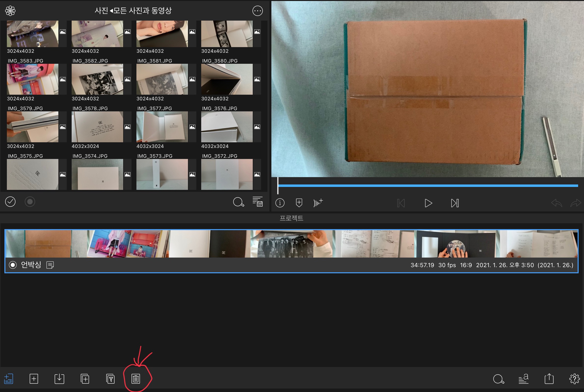Expand the 사진 source back arrow
Screen dimensions: 584x392
[x=111, y=11]
